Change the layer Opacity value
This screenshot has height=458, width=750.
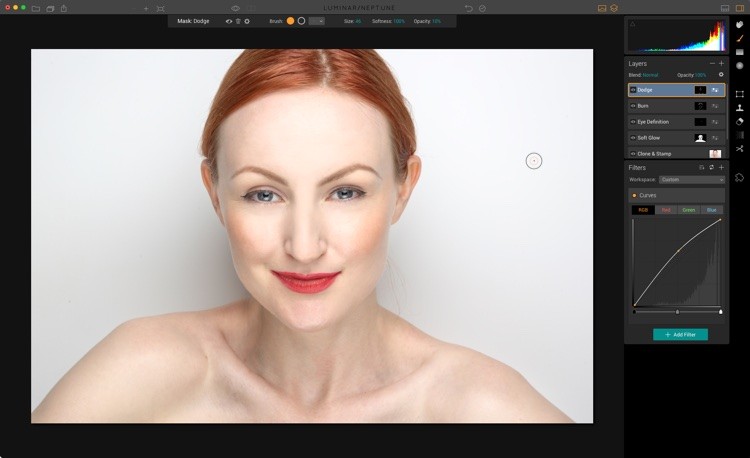[700, 75]
